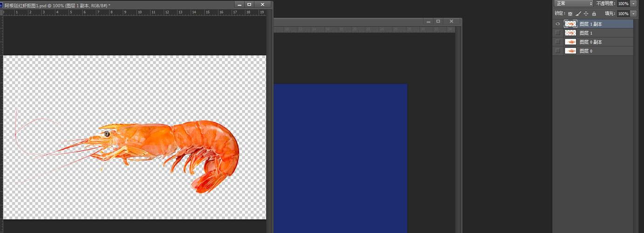Click the horizontal ruler of shrimp document
The height and width of the screenshot is (233, 644).
point(135,13)
